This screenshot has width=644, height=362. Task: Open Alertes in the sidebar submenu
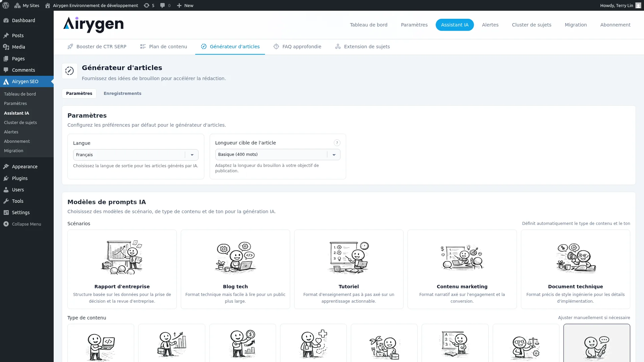11,132
